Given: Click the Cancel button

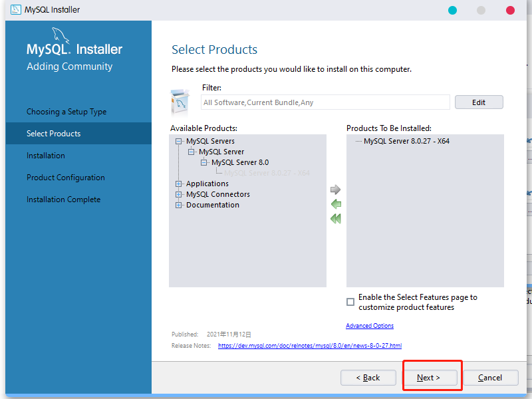Looking at the screenshot, I should tap(490, 378).
